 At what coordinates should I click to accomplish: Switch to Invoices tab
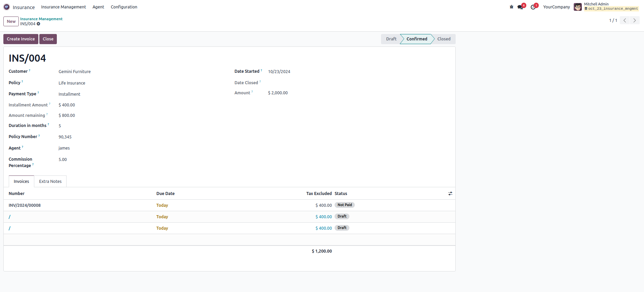point(22,181)
